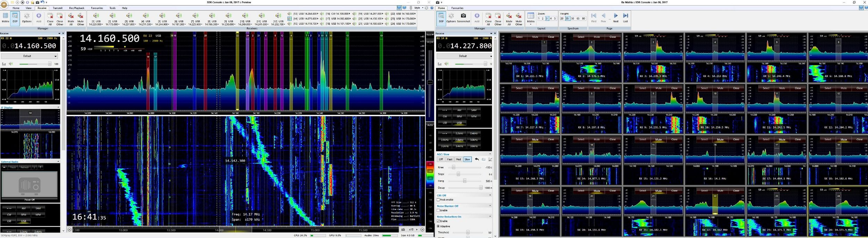Adjust the AGC Hang slider
This screenshot has height=238, width=868.
pos(465,181)
